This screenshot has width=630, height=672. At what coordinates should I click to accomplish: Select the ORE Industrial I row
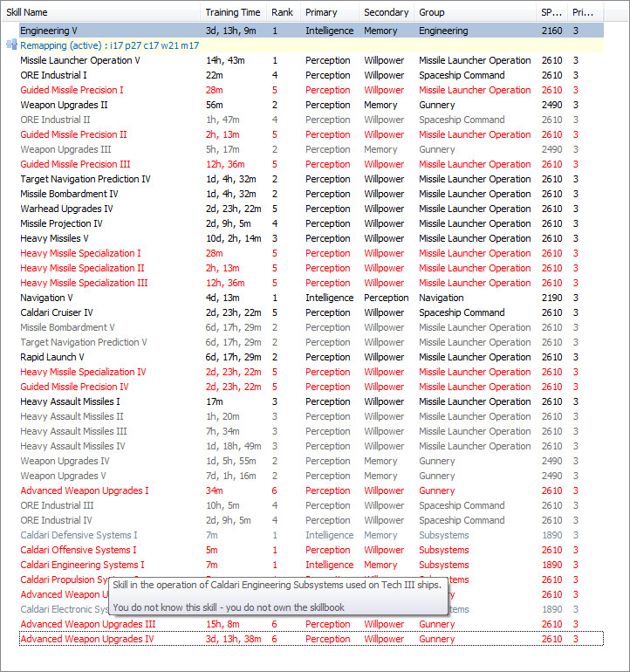312,75
